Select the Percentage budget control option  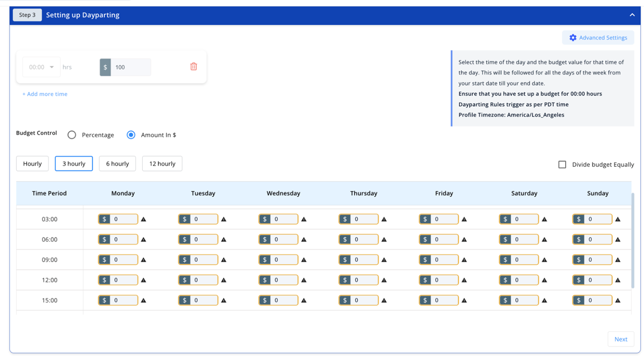click(72, 135)
